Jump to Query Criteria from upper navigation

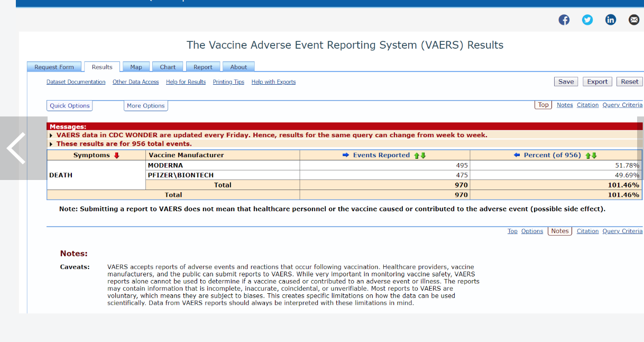(622, 105)
